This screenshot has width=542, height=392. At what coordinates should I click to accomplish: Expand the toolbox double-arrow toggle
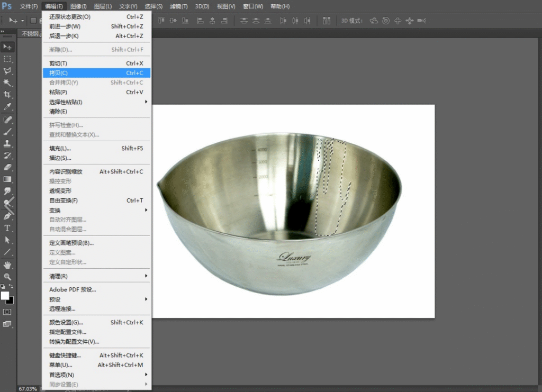[x=3, y=32]
